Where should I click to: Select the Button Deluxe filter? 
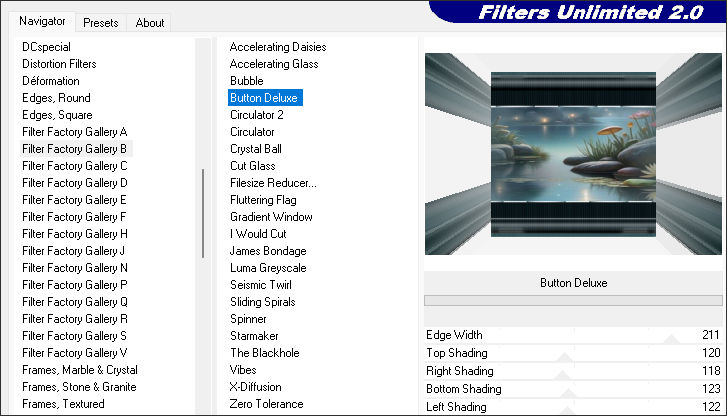point(264,98)
